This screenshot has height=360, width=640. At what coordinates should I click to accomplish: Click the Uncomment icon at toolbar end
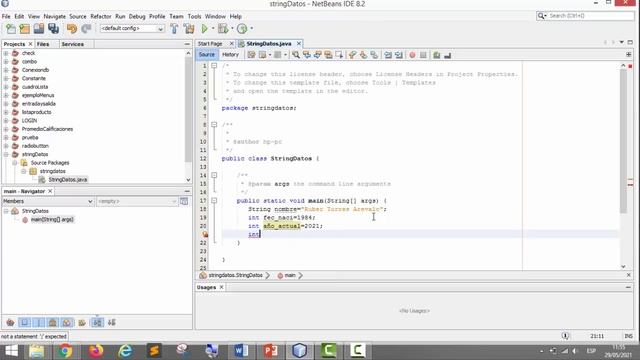[447, 55]
